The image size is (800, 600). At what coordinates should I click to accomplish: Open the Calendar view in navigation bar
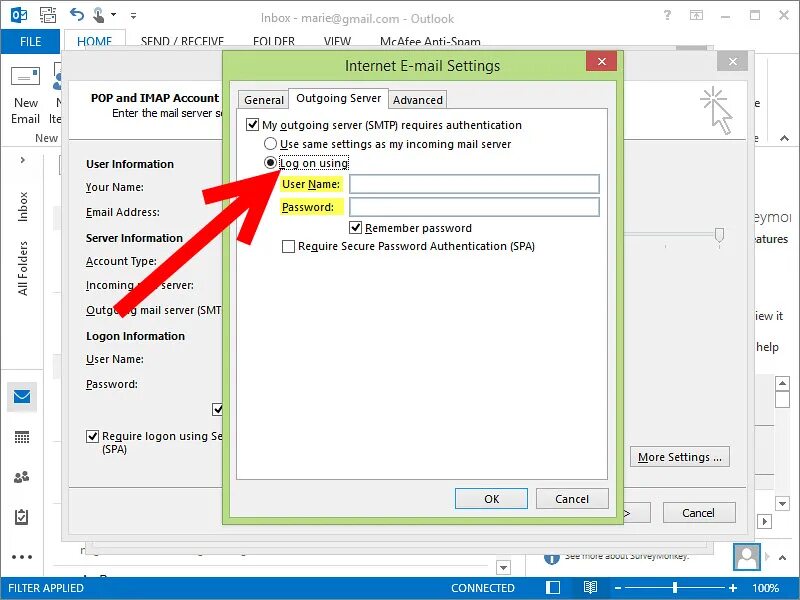[x=22, y=437]
